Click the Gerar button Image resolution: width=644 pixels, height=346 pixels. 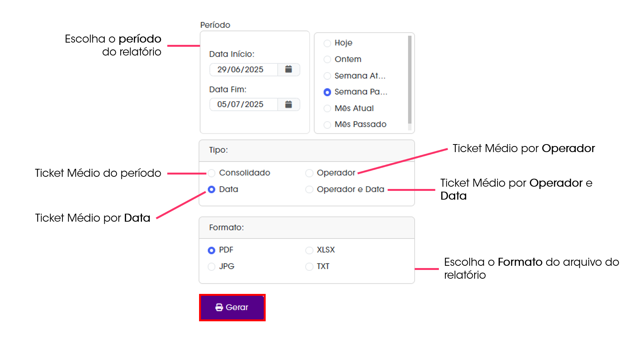point(232,308)
